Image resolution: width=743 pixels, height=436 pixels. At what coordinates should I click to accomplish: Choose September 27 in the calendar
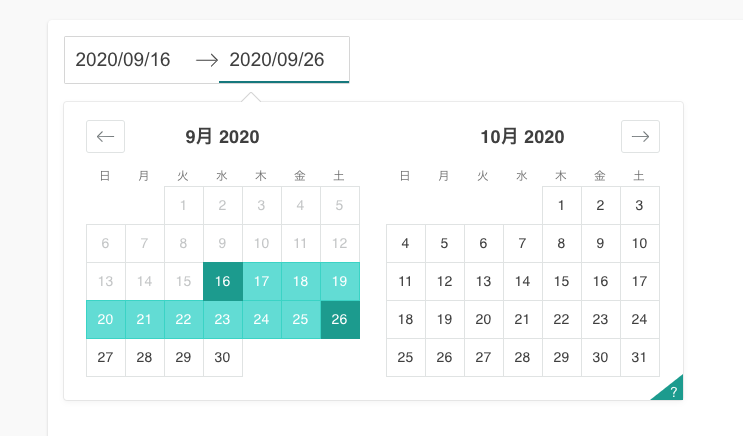106,357
